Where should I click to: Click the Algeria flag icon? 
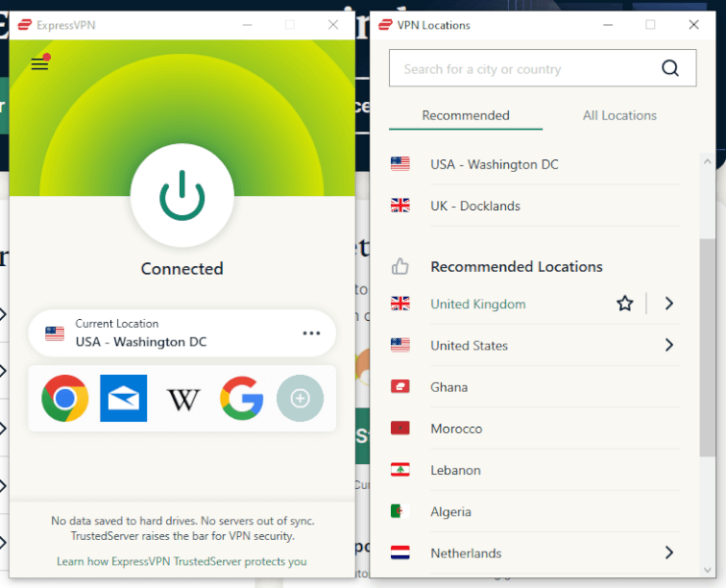coord(400,510)
